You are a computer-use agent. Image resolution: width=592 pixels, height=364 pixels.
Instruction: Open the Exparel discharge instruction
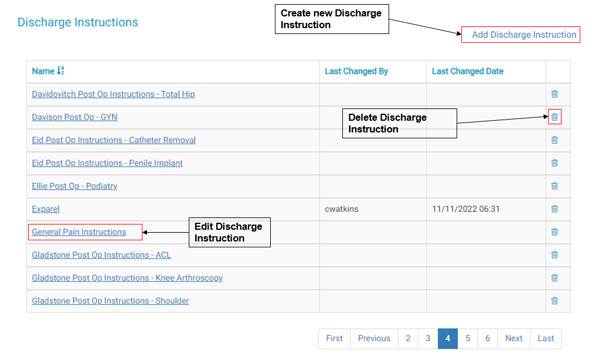[46, 209]
